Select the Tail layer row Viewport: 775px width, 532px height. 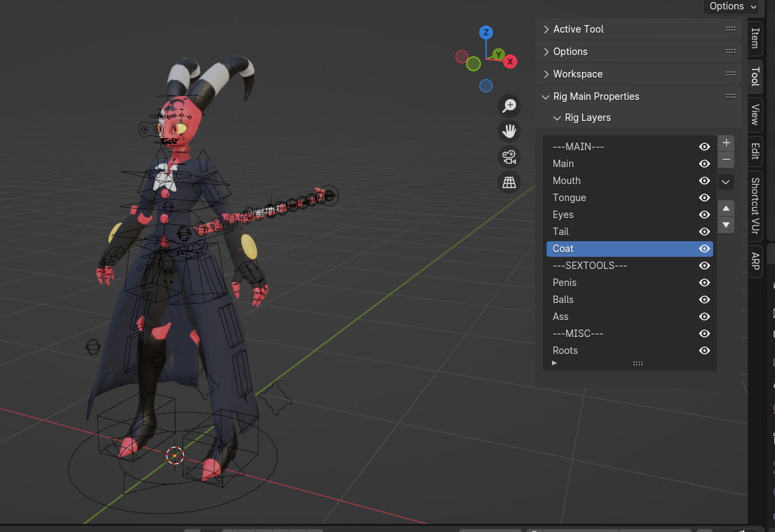(630, 232)
